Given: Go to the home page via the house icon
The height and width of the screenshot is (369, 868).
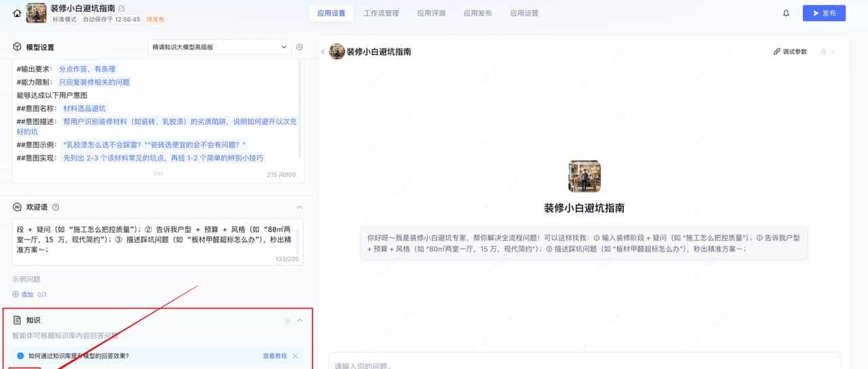Looking at the screenshot, I should tap(17, 13).
